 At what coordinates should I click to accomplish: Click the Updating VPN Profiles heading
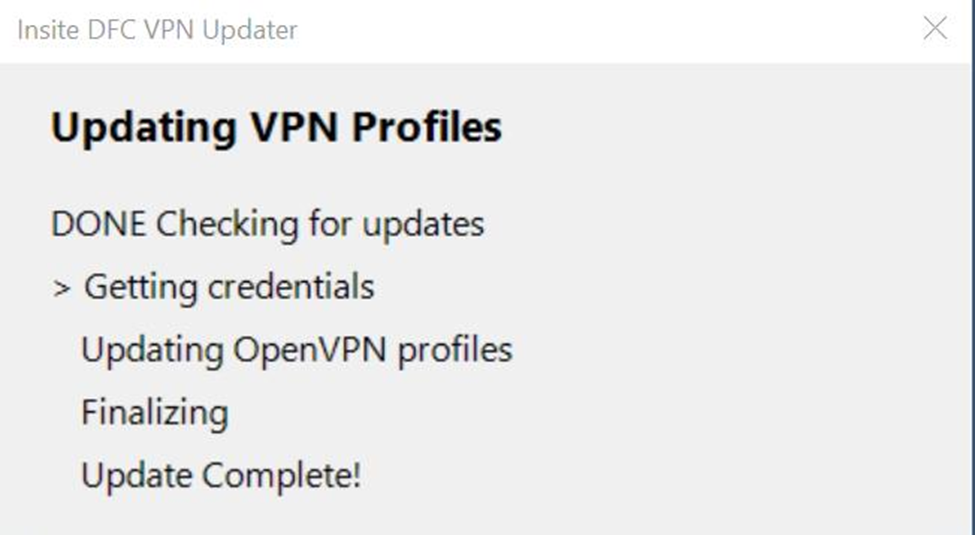pyautogui.click(x=276, y=128)
